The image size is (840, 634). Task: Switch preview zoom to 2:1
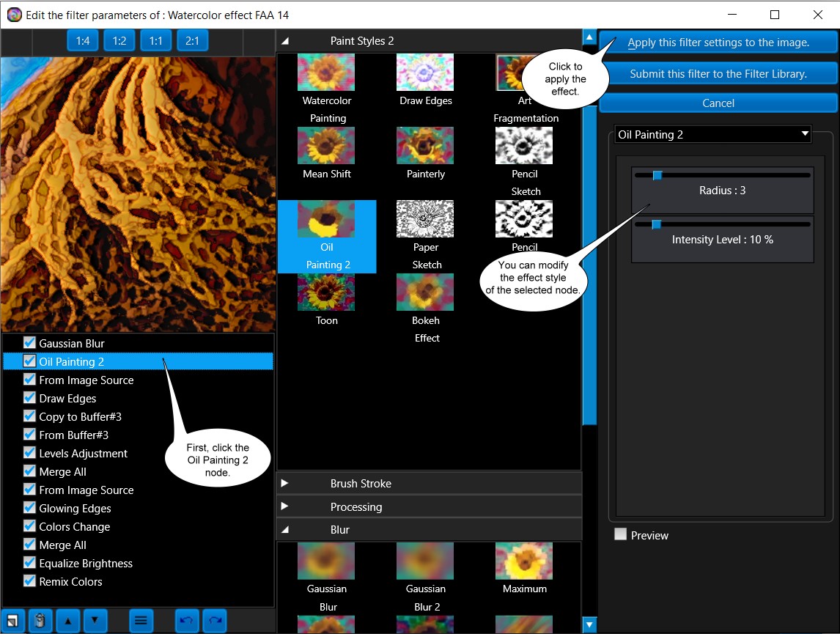(x=192, y=41)
